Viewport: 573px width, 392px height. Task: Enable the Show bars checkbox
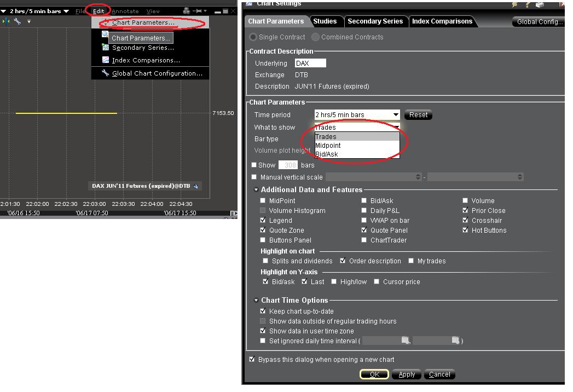point(254,165)
